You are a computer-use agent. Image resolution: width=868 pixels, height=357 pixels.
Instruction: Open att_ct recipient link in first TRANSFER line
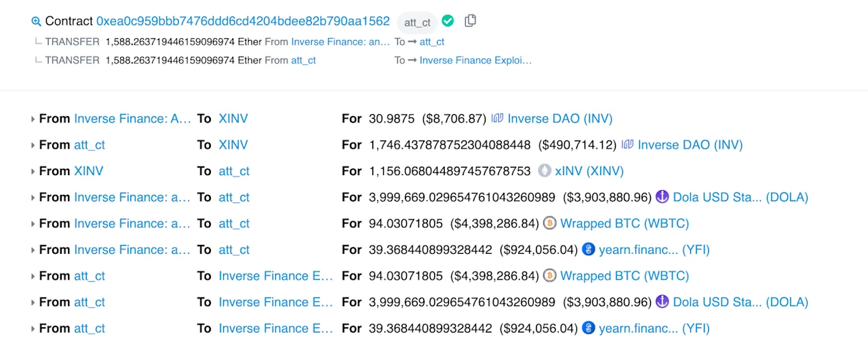pyautogui.click(x=432, y=41)
